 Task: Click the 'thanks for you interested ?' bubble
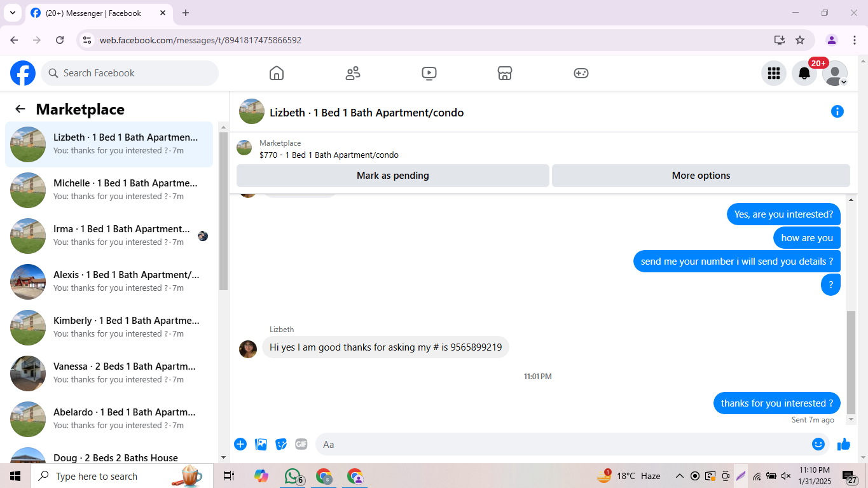coord(777,403)
